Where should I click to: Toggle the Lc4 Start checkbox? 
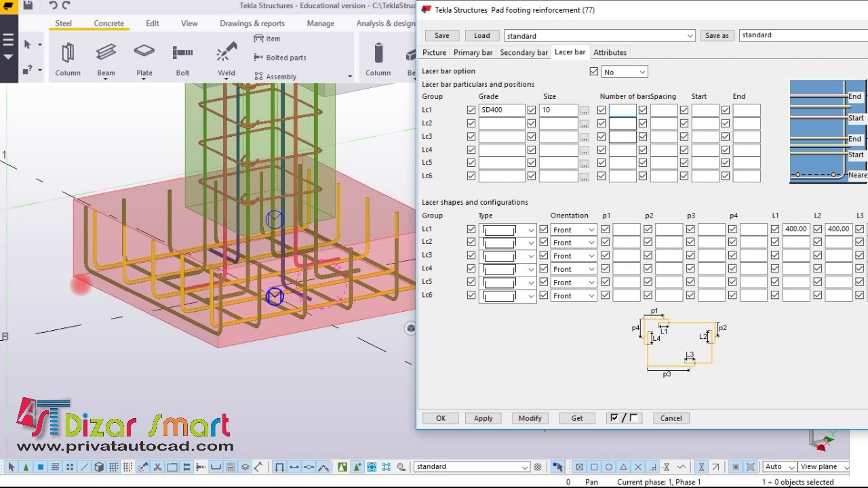(x=684, y=150)
